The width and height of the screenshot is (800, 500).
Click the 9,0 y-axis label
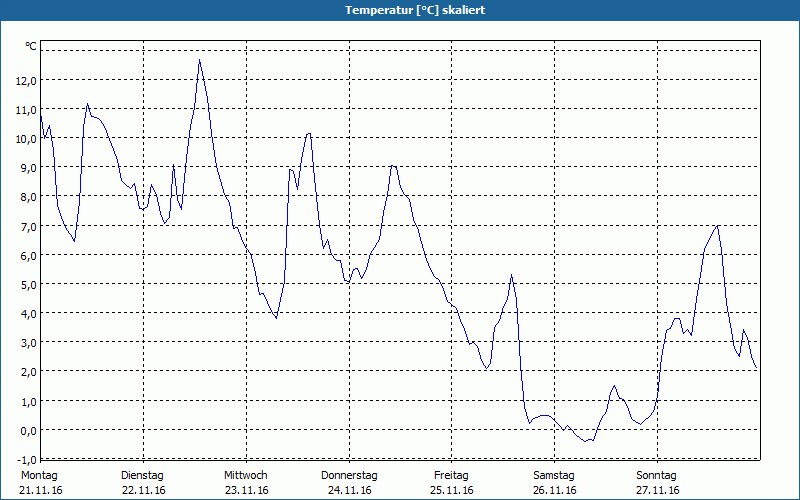coord(29,168)
